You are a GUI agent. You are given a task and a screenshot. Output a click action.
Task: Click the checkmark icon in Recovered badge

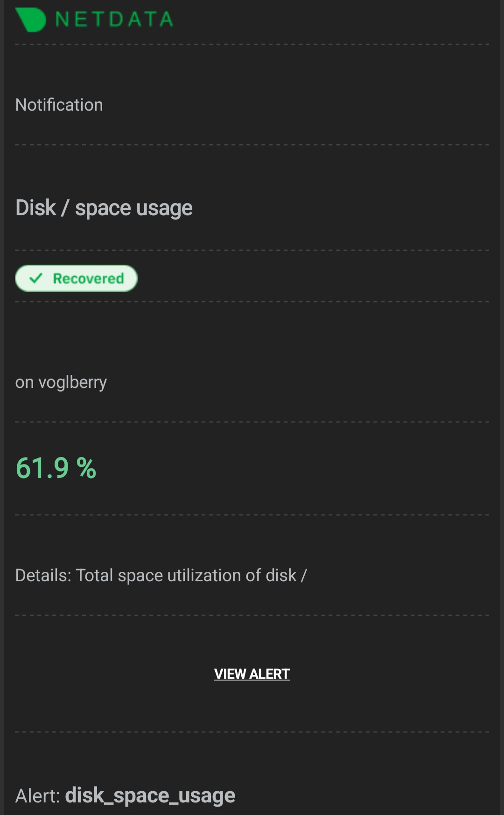pos(36,279)
